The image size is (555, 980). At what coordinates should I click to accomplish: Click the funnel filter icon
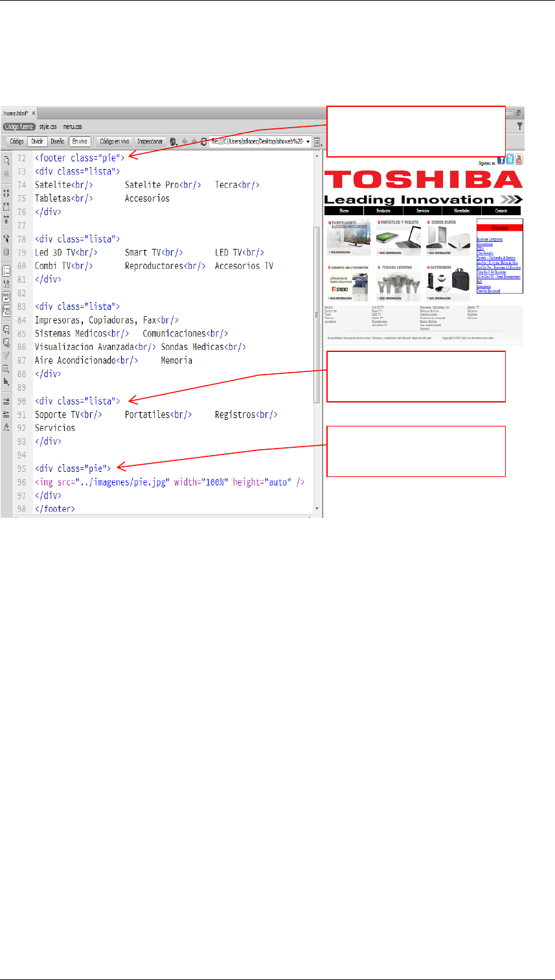(x=520, y=126)
